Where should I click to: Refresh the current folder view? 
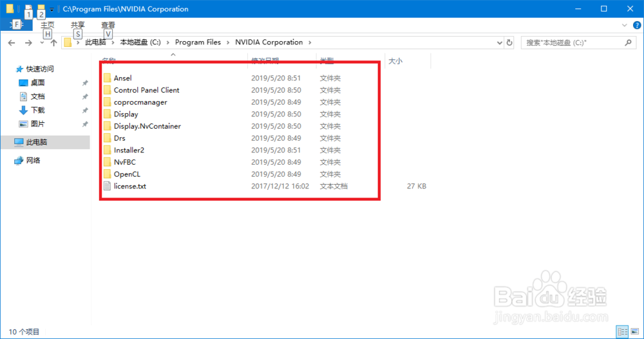pos(509,42)
